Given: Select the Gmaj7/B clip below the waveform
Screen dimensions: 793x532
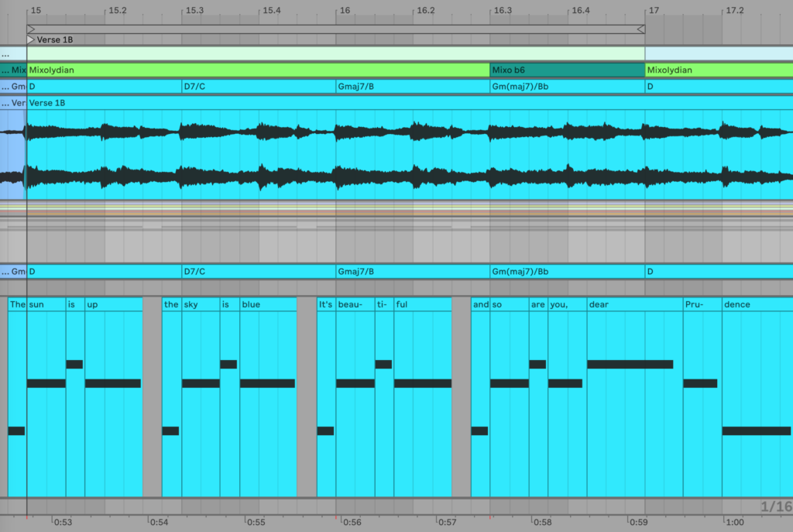Looking at the screenshot, I should (x=413, y=272).
